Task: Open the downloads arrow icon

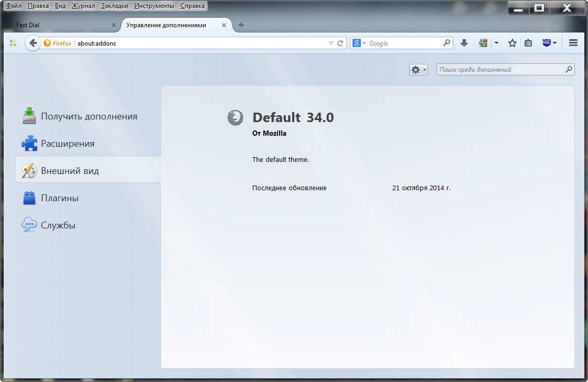Action: point(464,43)
